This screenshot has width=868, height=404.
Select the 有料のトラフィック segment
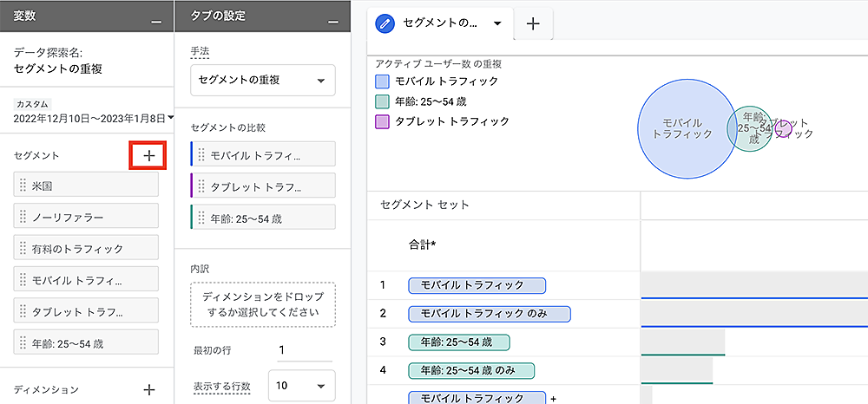pyautogui.click(x=87, y=248)
